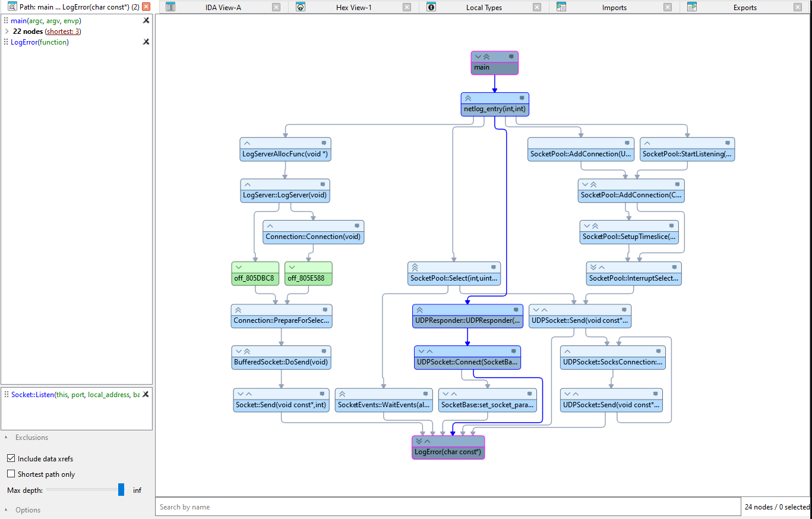Image resolution: width=812 pixels, height=519 pixels.
Task: Click the Imports tab icon
Action: pos(561,7)
